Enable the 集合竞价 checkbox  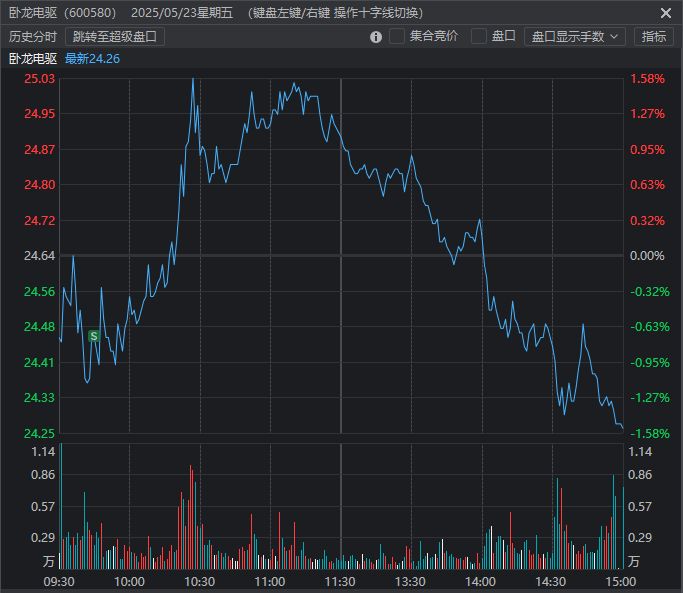[397, 37]
